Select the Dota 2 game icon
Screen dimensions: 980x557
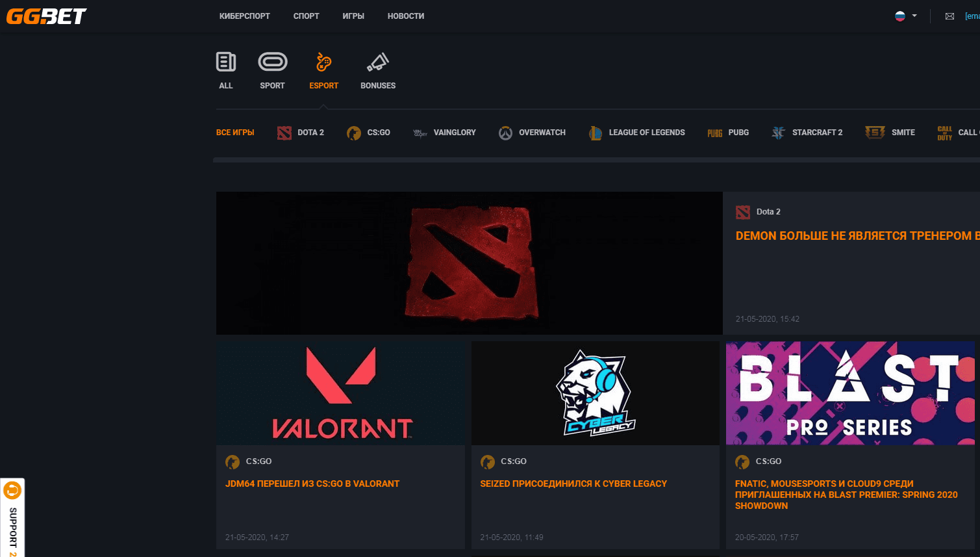(x=284, y=133)
